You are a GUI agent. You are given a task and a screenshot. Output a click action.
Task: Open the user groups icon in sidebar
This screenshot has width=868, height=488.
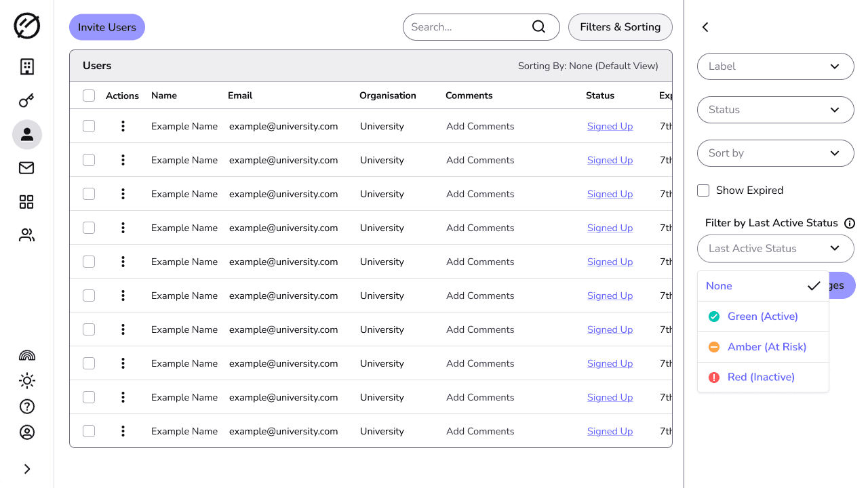coord(27,235)
